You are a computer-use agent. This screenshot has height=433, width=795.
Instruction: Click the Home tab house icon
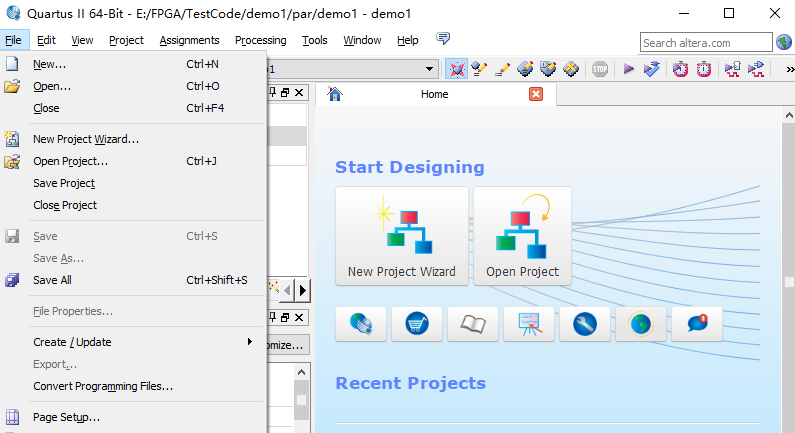coord(335,94)
